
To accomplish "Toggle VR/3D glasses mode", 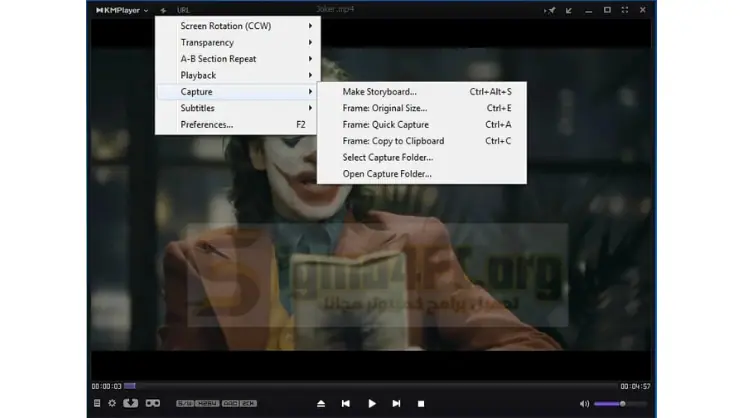I will click(153, 403).
